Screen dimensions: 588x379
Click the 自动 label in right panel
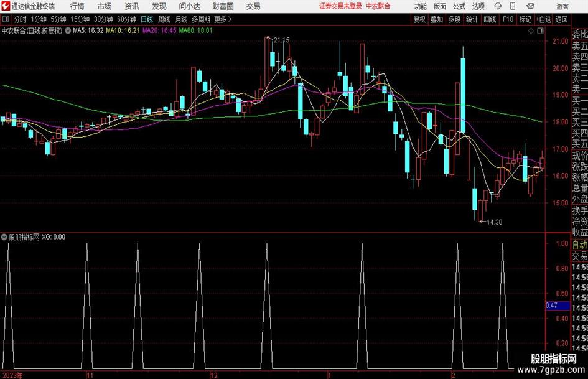point(579,245)
